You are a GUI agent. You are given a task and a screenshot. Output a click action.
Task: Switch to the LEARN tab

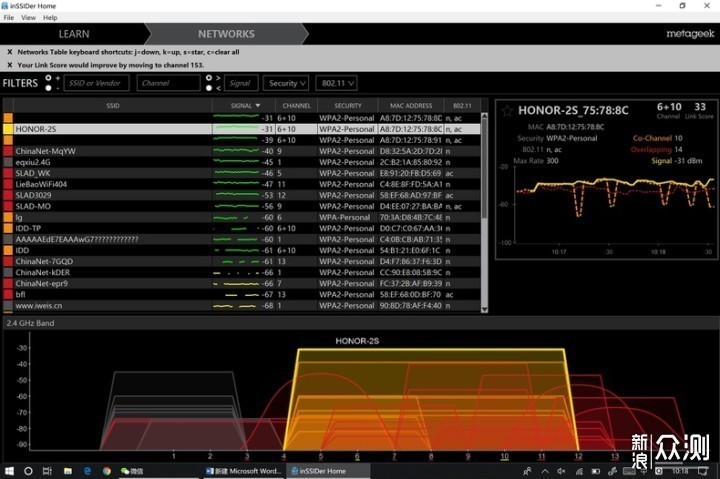(74, 34)
